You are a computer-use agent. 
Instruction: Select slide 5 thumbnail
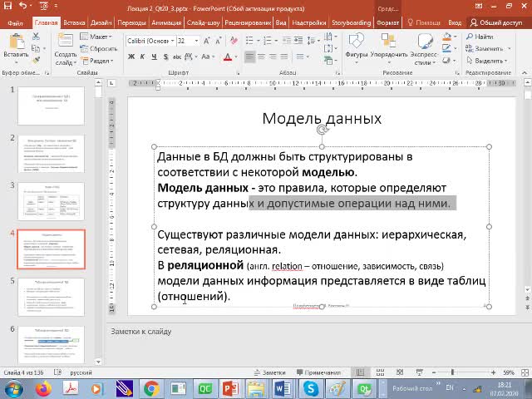(x=51, y=298)
